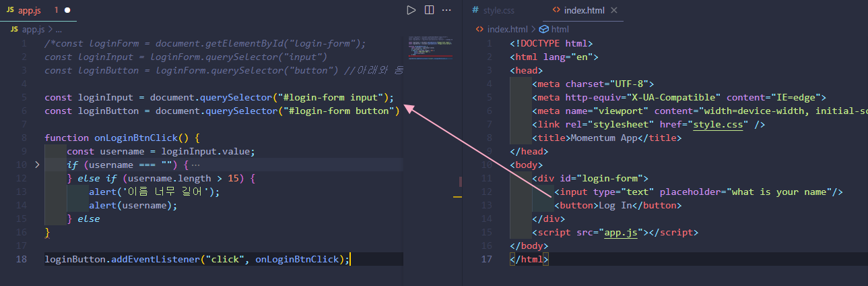Click commented getElementById("login-form") line
Viewport: 868px width, 286px height.
205,43
